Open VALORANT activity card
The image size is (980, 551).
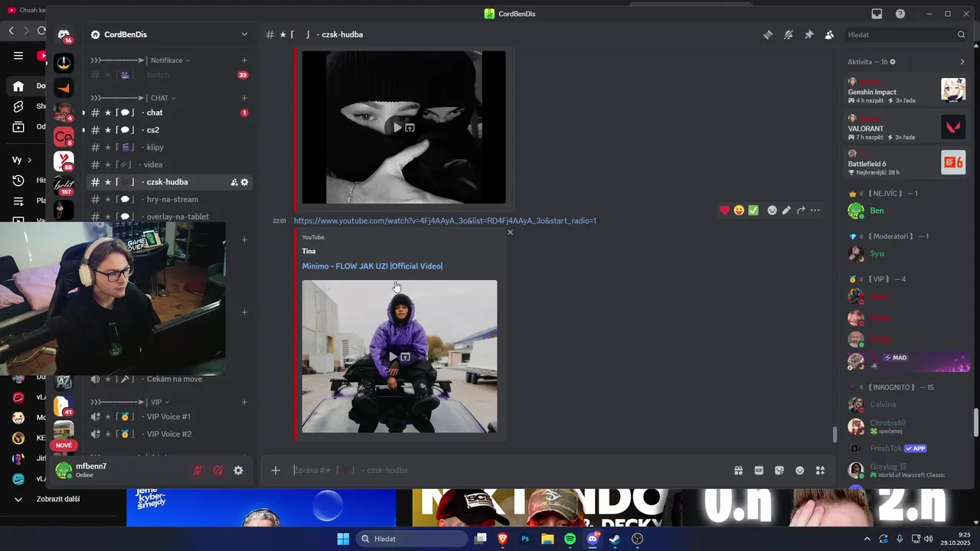tap(906, 127)
